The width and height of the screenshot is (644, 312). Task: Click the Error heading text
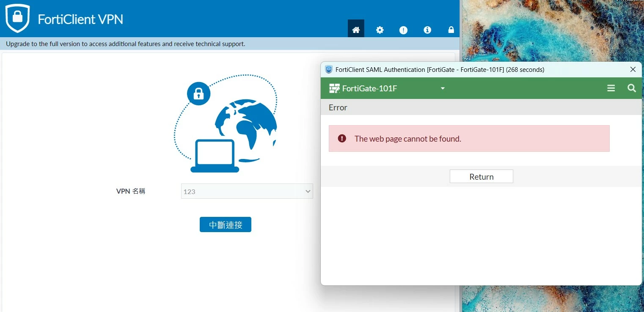pyautogui.click(x=338, y=107)
